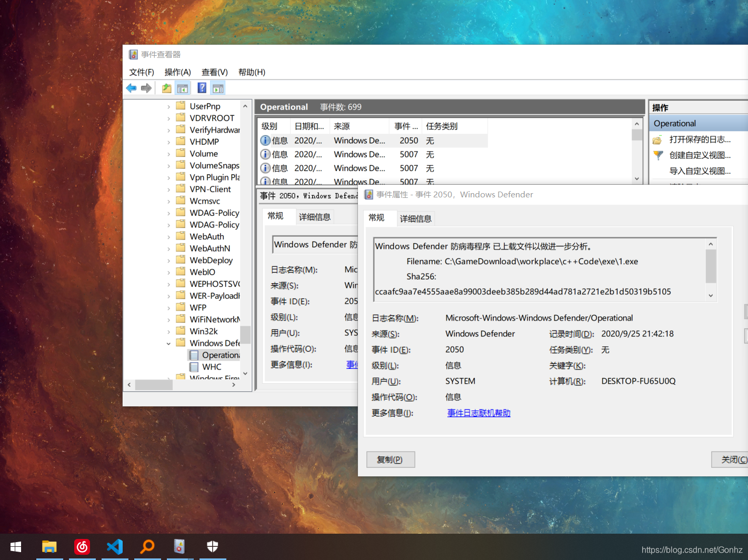Click the 打开保存的日志 folder icon

(657, 139)
